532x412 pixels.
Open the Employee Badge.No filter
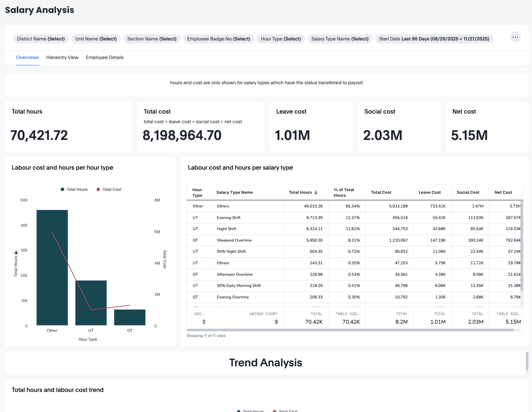pos(218,39)
